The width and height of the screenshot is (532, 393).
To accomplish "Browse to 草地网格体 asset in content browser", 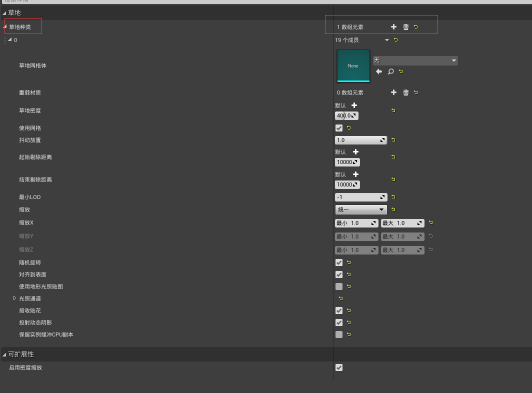I will [x=391, y=71].
